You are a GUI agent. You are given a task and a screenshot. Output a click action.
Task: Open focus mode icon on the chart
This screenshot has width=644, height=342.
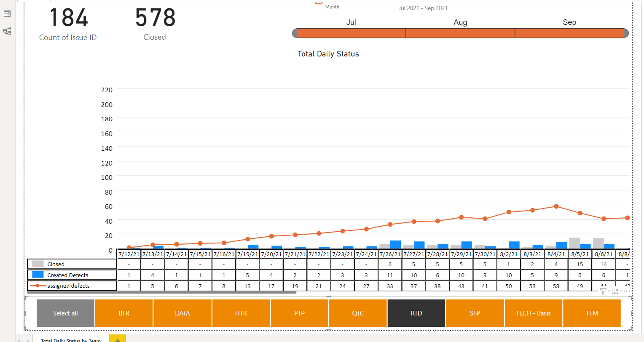pyautogui.click(x=615, y=291)
